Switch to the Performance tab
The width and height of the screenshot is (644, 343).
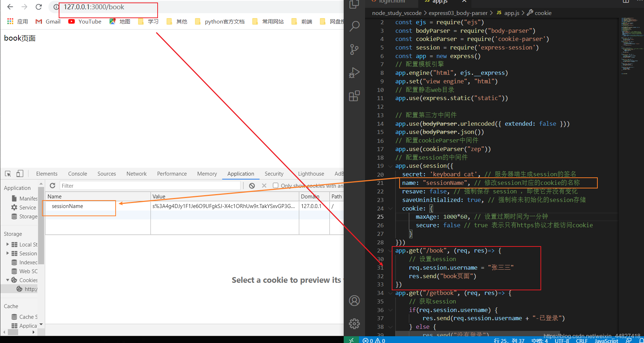click(172, 174)
